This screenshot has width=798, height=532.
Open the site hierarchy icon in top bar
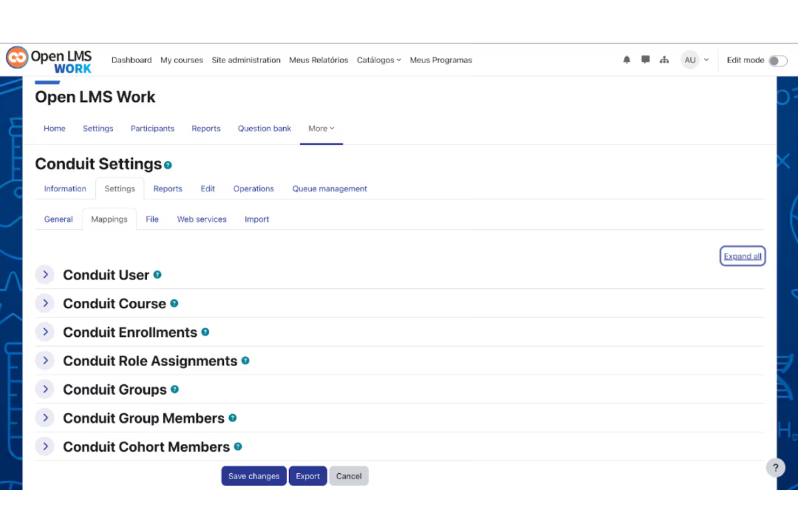point(664,60)
